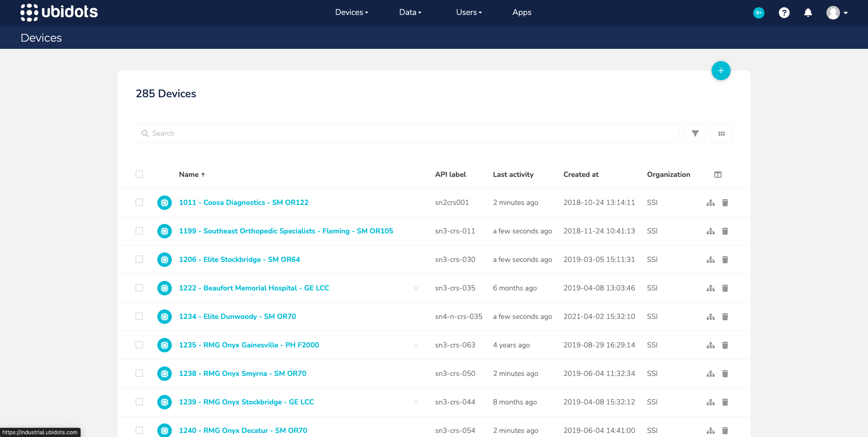This screenshot has height=437, width=868.
Task: Assign organization for 1238 RMG Onyx Smyrna
Action: tap(711, 374)
